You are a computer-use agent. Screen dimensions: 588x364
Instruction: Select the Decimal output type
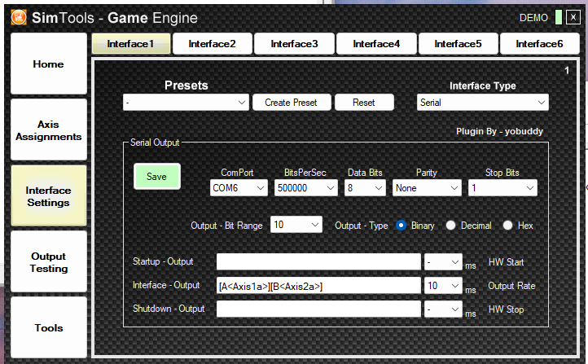[x=451, y=226]
